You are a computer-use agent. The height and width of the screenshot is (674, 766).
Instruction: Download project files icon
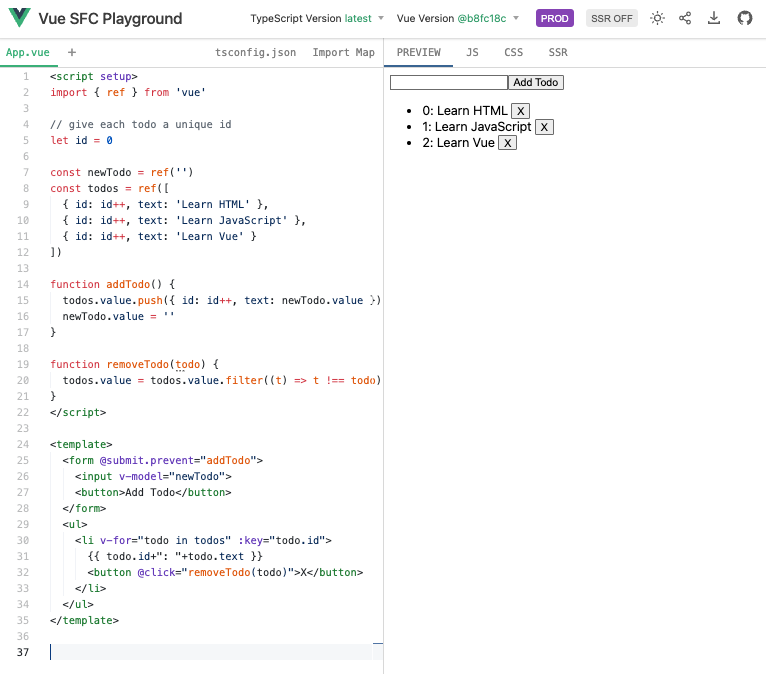pyautogui.click(x=714, y=19)
